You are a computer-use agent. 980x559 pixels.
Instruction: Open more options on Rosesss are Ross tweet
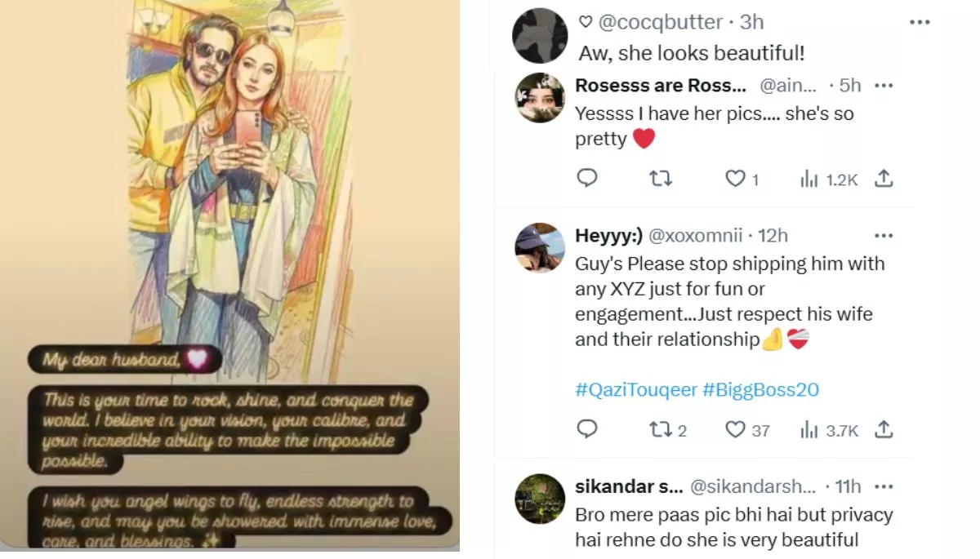click(884, 85)
